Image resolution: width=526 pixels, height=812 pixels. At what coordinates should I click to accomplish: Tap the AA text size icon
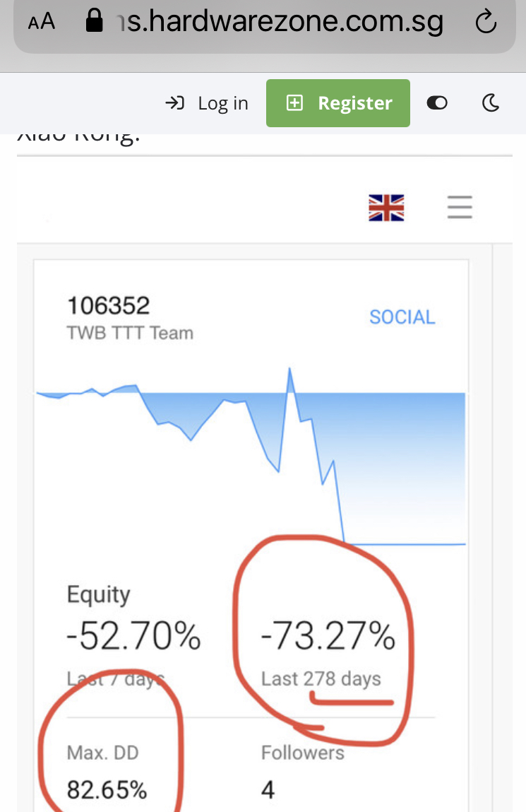tap(42, 22)
